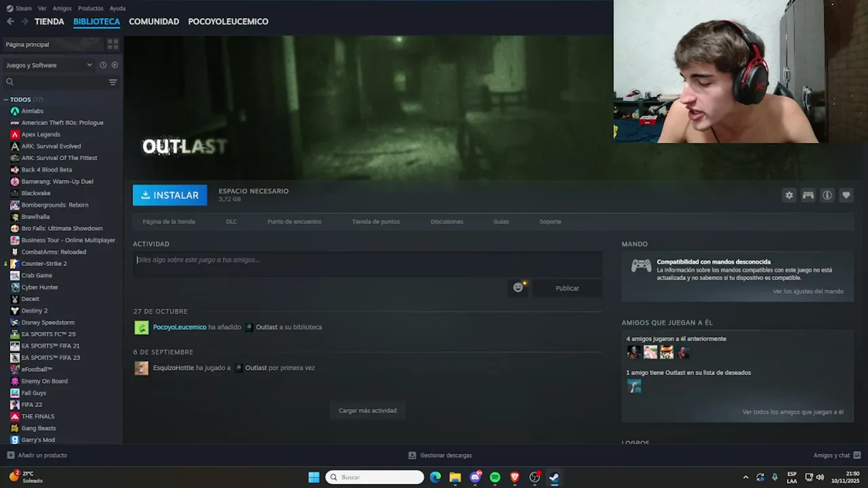Open Ver todos los amigos que juegan link
868x488 pixels.
[793, 412]
